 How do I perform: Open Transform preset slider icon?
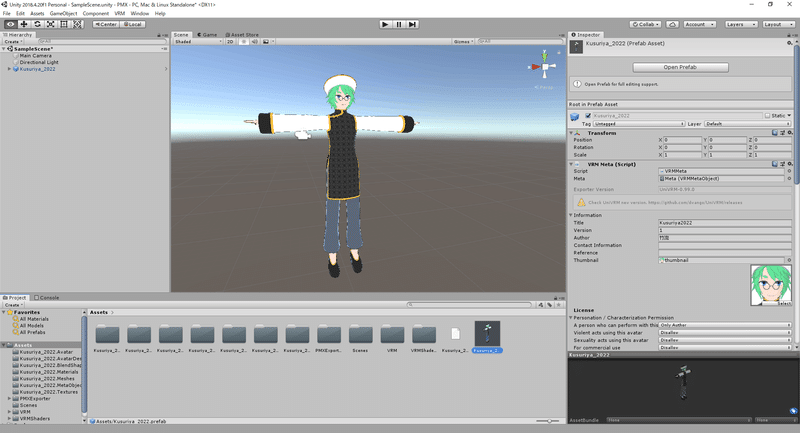[782, 133]
